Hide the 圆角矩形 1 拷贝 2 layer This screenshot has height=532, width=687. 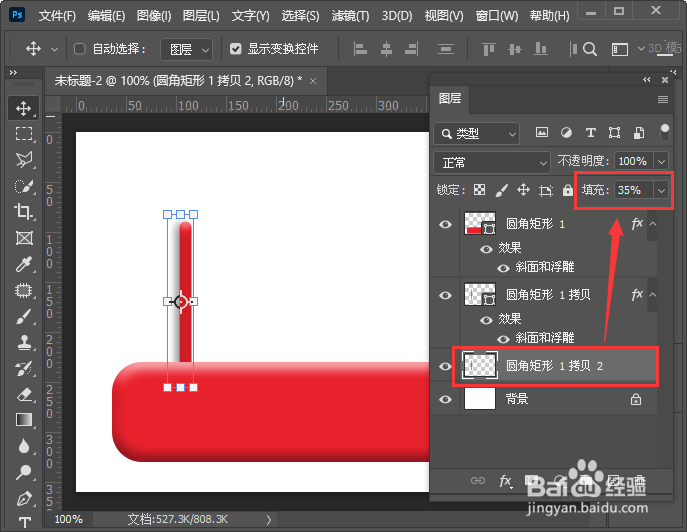tap(446, 366)
